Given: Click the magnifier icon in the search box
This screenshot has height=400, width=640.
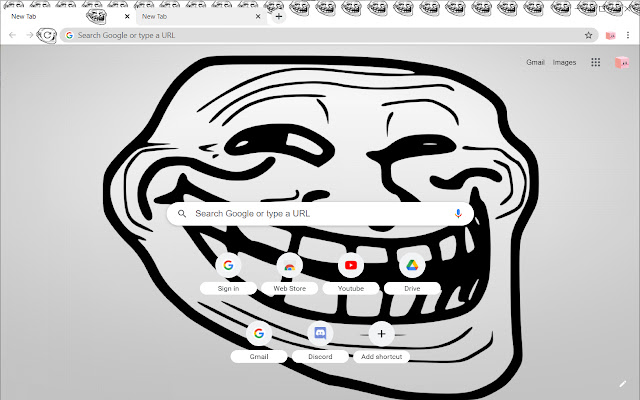Looking at the screenshot, I should point(182,213).
